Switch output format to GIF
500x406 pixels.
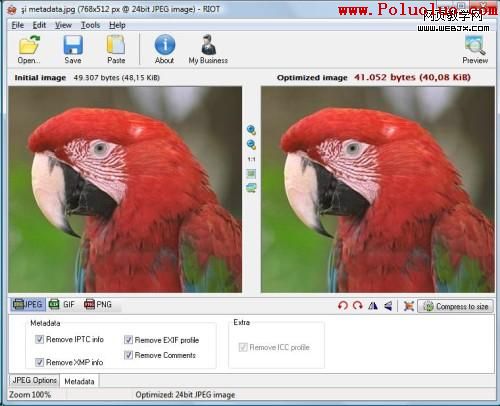pyautogui.click(x=62, y=304)
